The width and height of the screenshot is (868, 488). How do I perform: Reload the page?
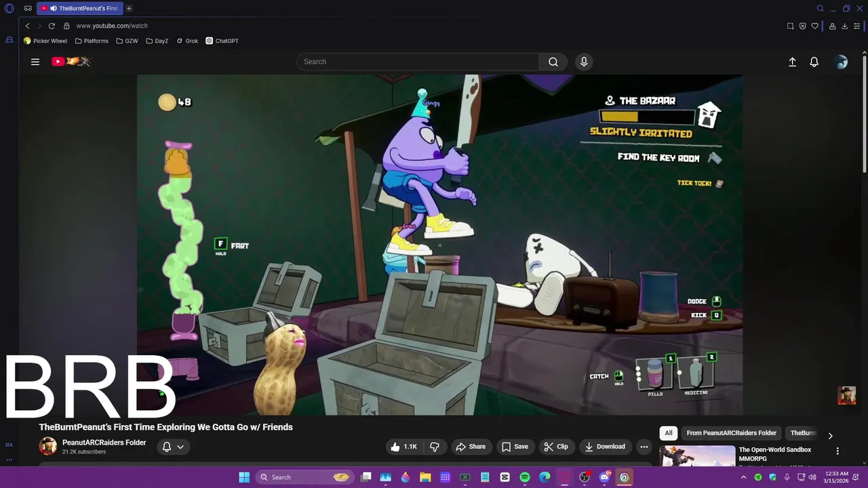point(52,26)
